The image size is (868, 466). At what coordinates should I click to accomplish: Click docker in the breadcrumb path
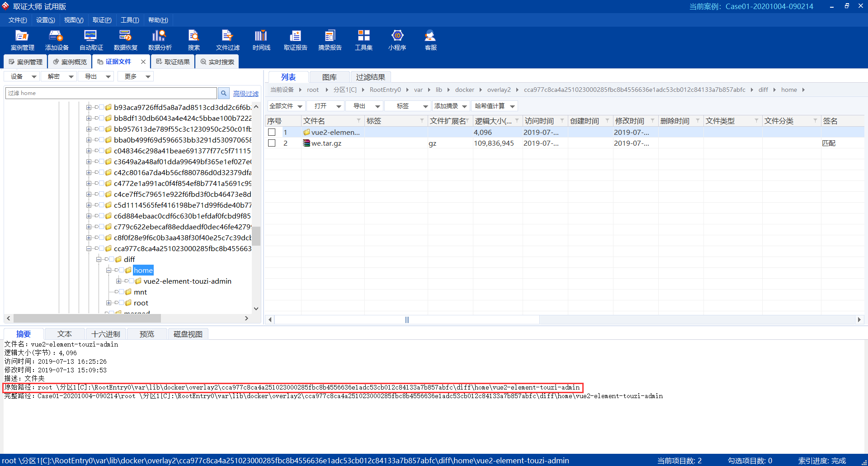click(x=464, y=90)
